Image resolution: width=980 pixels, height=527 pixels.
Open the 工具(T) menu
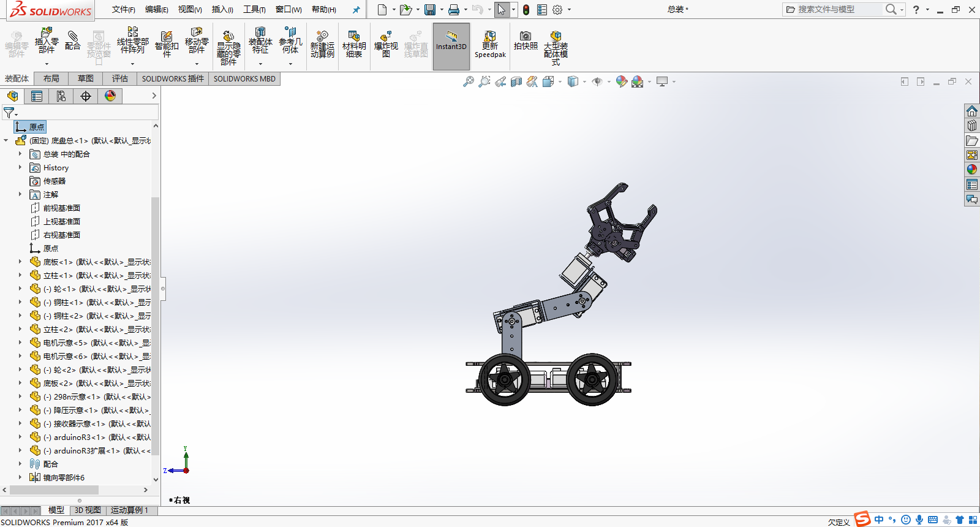254,10
